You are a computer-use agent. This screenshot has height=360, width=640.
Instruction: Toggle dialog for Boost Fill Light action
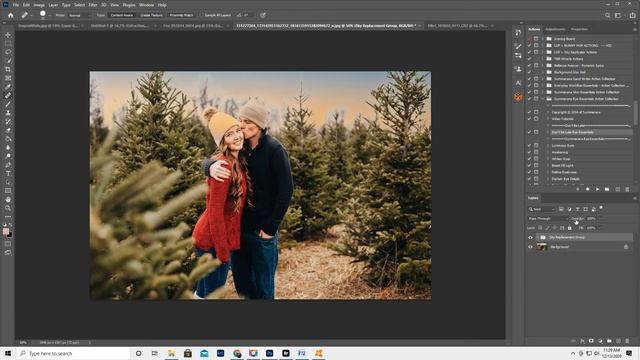click(x=536, y=165)
